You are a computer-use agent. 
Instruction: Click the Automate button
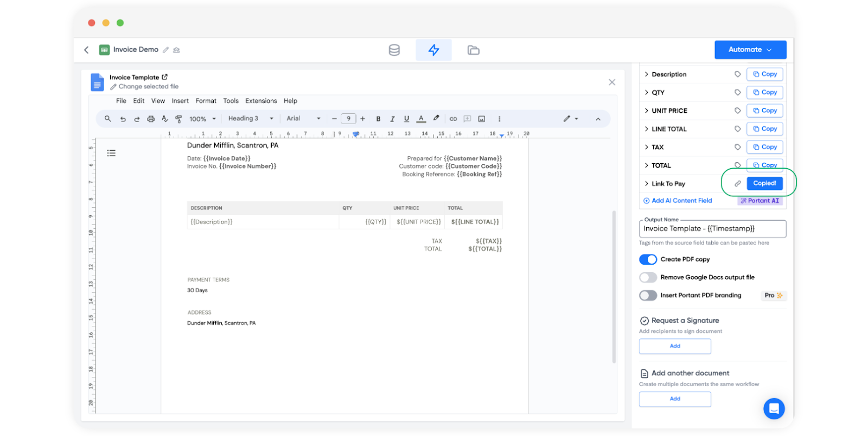[750, 49]
